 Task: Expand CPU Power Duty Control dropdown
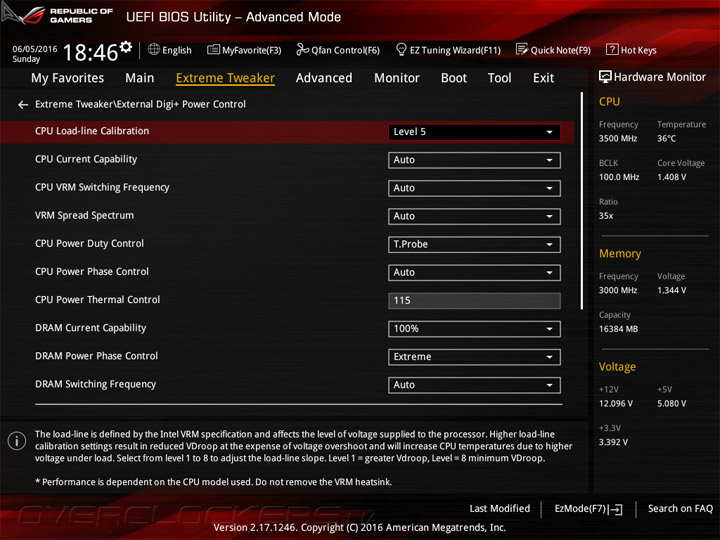click(x=474, y=245)
